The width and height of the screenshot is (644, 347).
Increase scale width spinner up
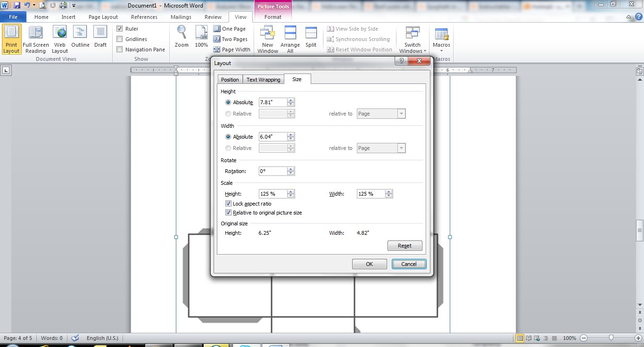(x=389, y=192)
